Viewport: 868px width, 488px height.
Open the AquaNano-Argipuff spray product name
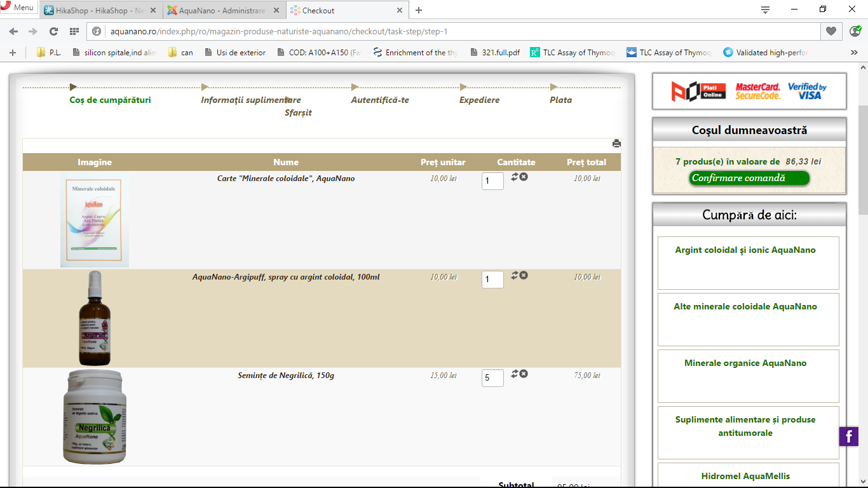tap(286, 277)
